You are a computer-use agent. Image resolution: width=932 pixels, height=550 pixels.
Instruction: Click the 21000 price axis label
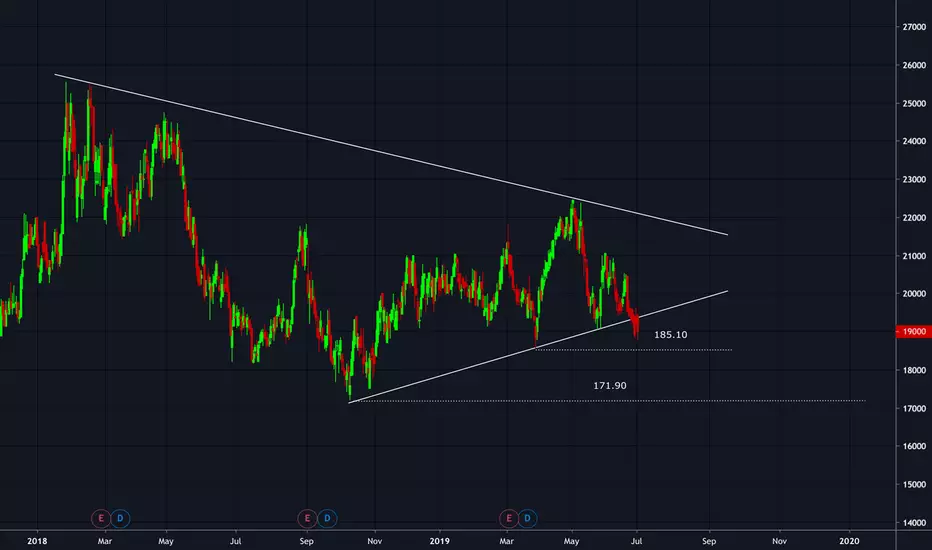[914, 256]
